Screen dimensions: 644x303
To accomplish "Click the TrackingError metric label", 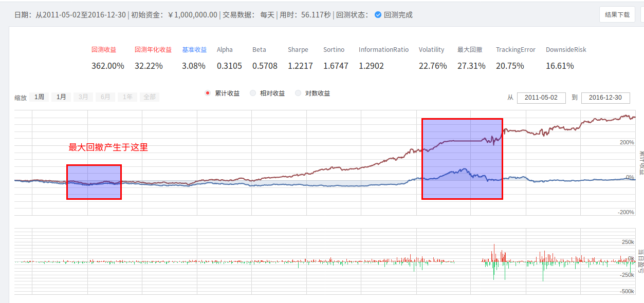I will 516,50.
